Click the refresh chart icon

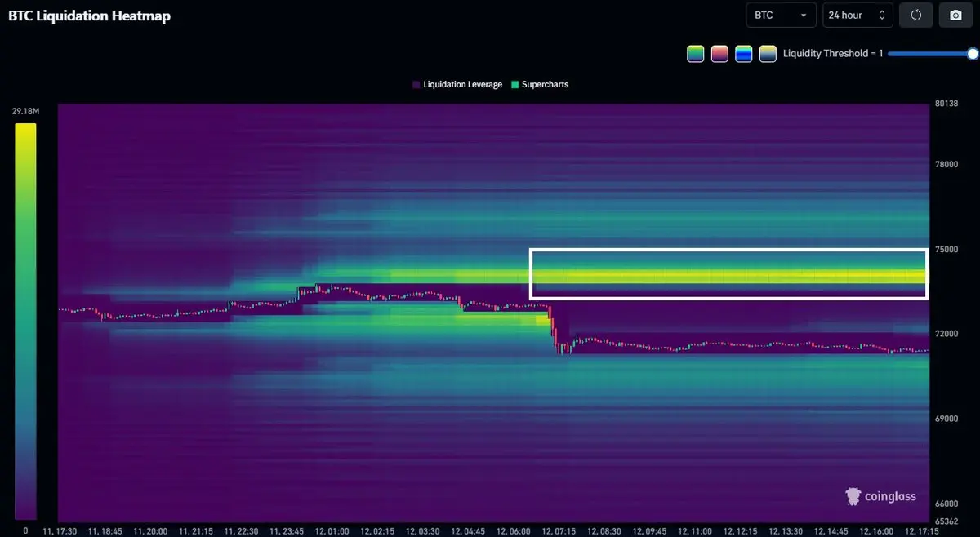click(x=915, y=15)
